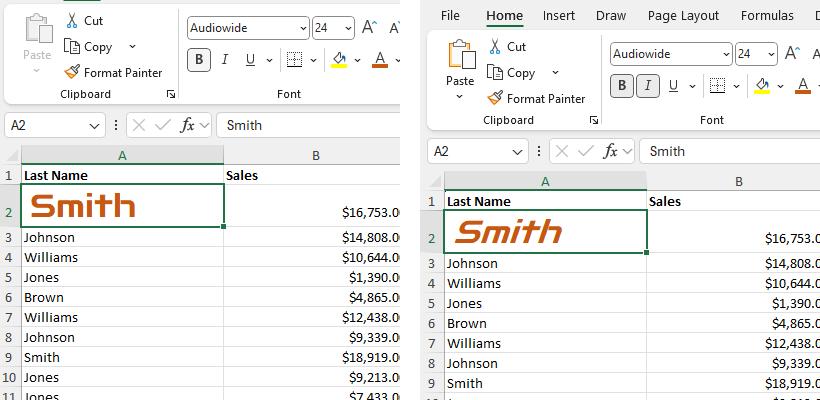
Task: Apply yellow fill color in the right window
Action: [x=762, y=85]
